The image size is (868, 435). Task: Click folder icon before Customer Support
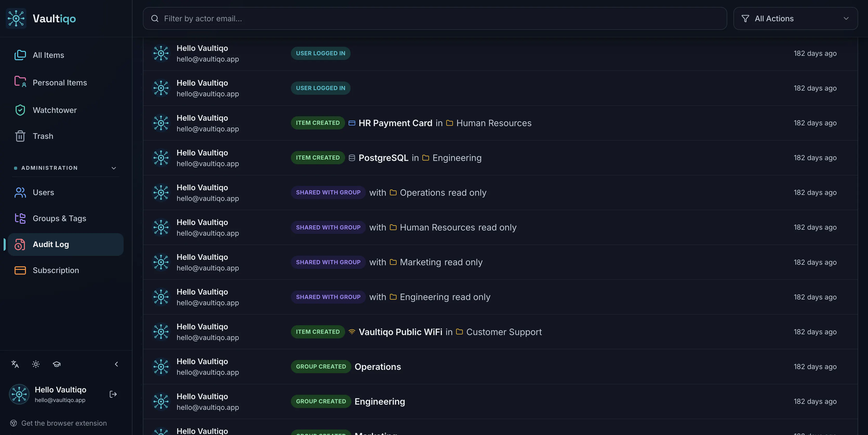point(459,332)
